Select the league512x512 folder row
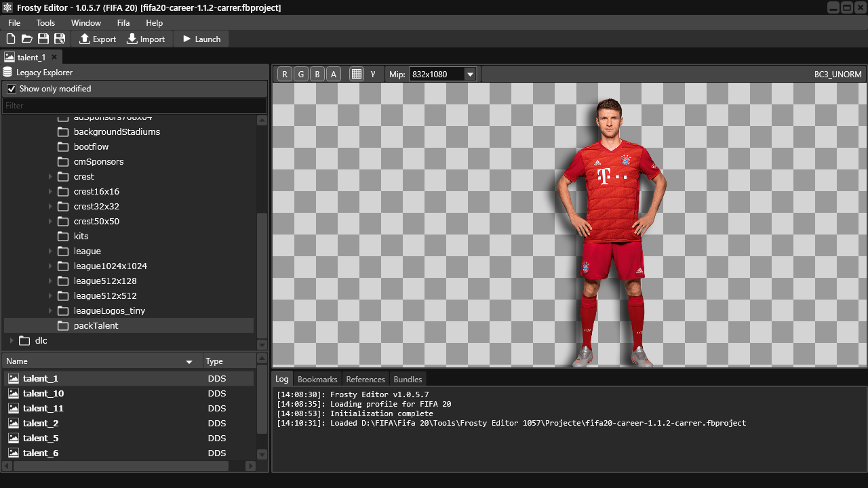Viewport: 868px width, 488px height. pos(129,296)
